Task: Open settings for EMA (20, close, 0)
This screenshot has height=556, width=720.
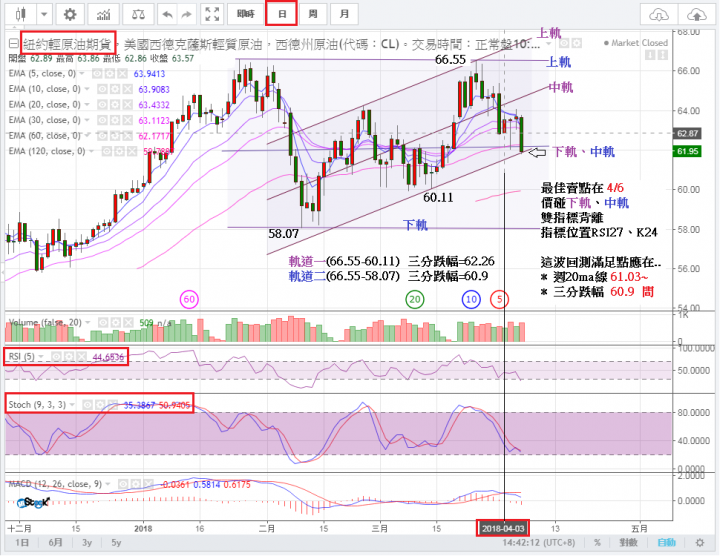Action: pyautogui.click(x=114, y=105)
